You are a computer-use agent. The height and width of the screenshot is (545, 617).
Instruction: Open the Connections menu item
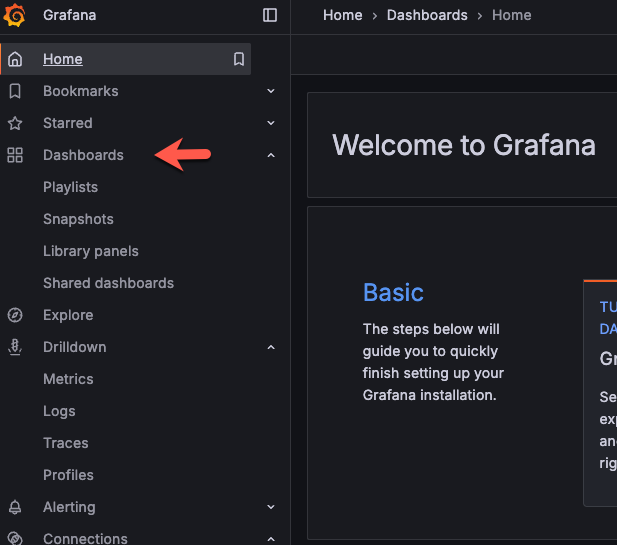pos(85,538)
